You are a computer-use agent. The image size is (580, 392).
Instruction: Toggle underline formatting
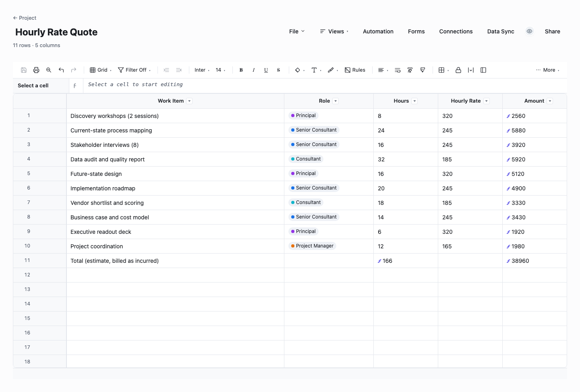pos(266,70)
